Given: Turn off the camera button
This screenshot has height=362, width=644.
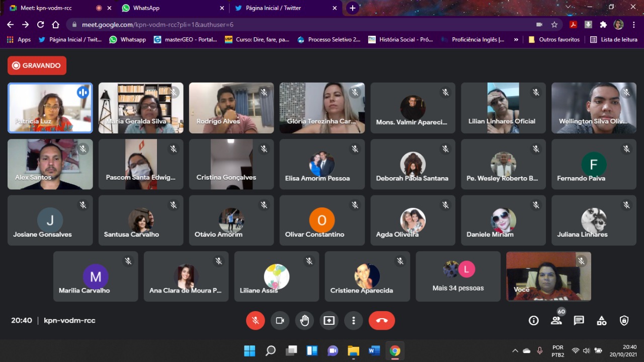Looking at the screenshot, I should [280, 321].
